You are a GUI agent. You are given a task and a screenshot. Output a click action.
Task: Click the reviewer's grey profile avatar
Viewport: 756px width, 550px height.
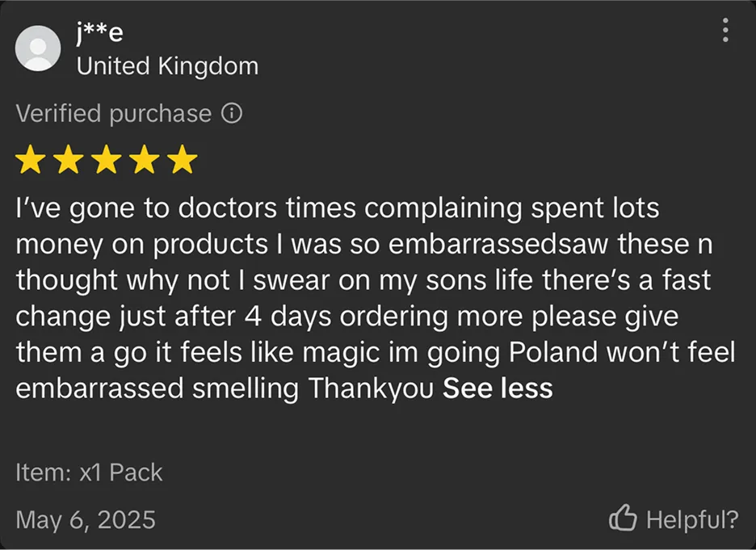[38, 47]
